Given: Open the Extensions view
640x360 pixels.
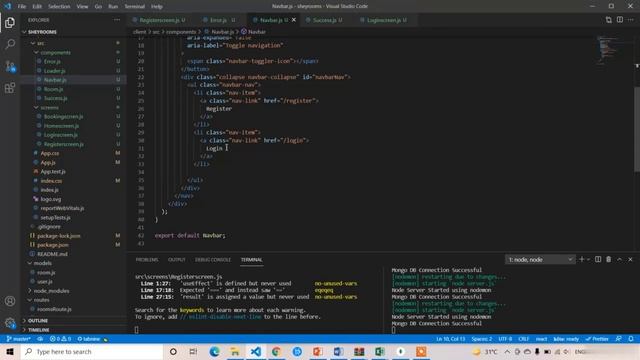Looking at the screenshot, I should pyautogui.click(x=10, y=88).
